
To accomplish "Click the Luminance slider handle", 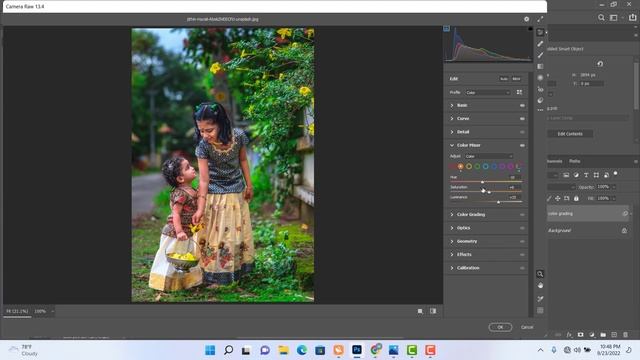I will coord(498,202).
